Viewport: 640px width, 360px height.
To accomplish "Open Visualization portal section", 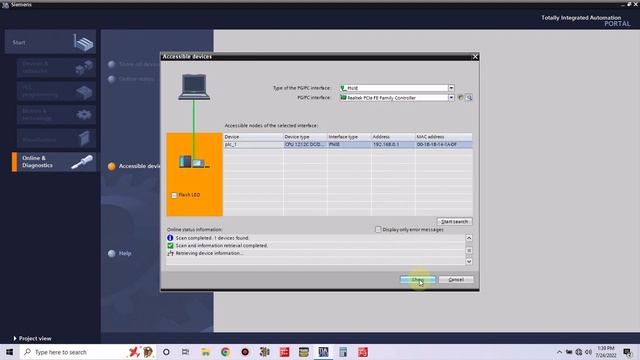I will pyautogui.click(x=56, y=139).
